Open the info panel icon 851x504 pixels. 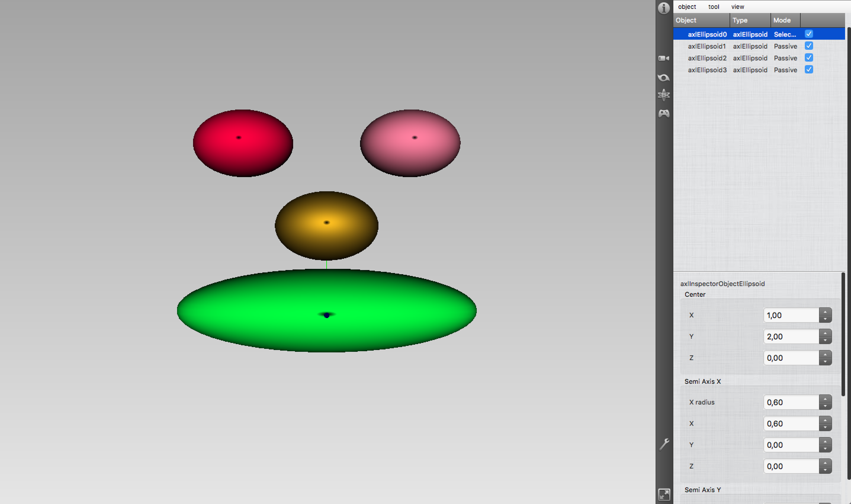click(664, 9)
